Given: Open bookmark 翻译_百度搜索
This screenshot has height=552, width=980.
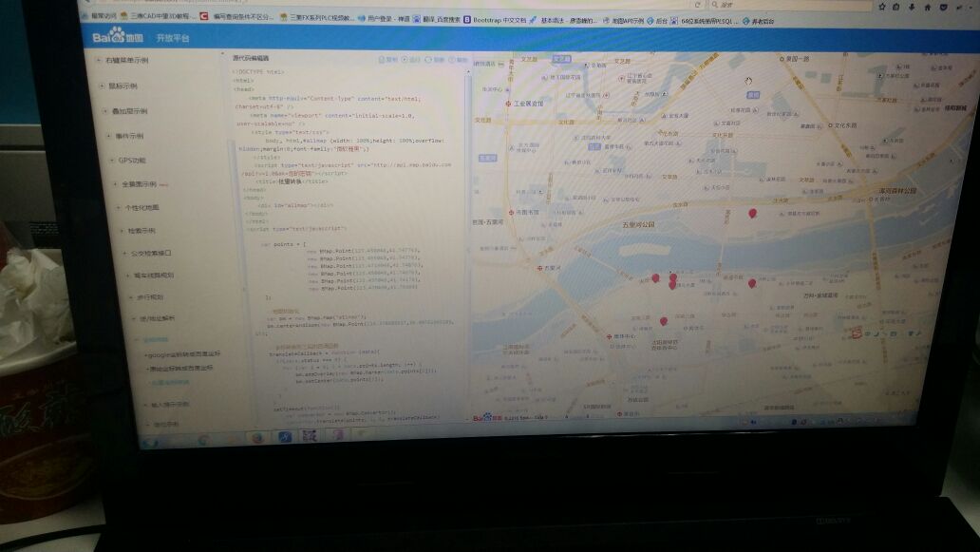Looking at the screenshot, I should [436, 19].
